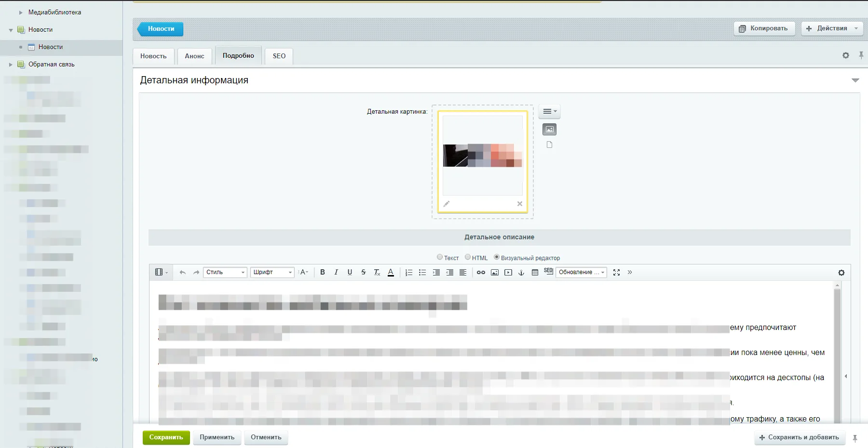Click the green Сохранить button

(x=166, y=437)
